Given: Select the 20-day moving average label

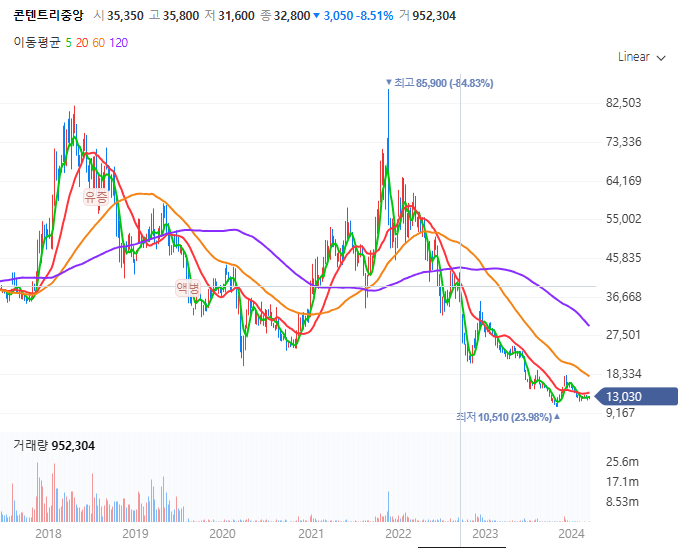Looking at the screenshot, I should point(82,43).
